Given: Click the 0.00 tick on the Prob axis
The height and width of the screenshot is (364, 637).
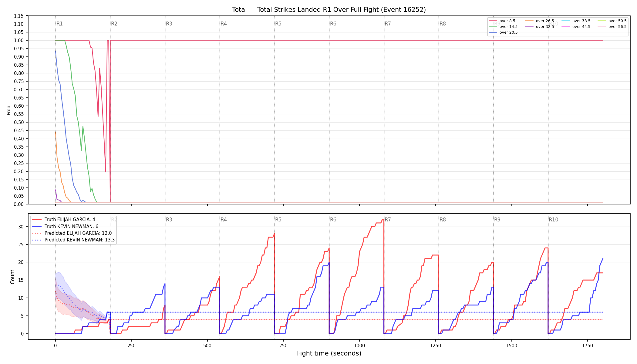Looking at the screenshot, I should [x=19, y=204].
